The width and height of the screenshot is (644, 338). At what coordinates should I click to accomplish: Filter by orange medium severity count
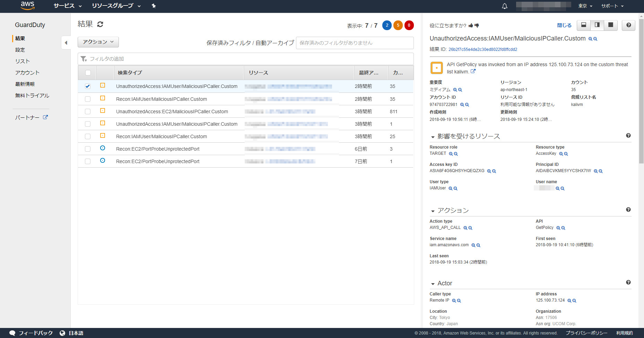[x=398, y=25]
